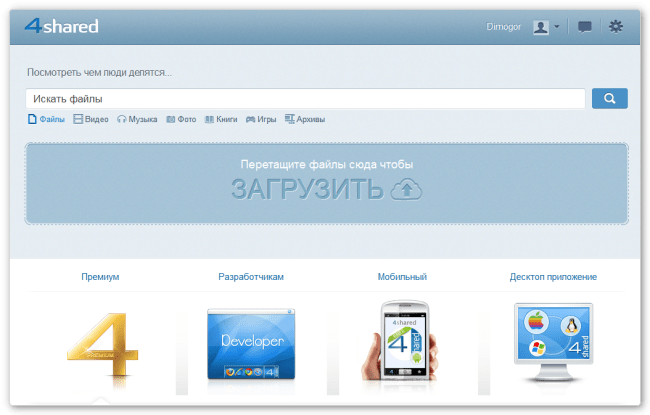Click the golden 4 Premium image
650x415 pixels.
pyautogui.click(x=102, y=344)
